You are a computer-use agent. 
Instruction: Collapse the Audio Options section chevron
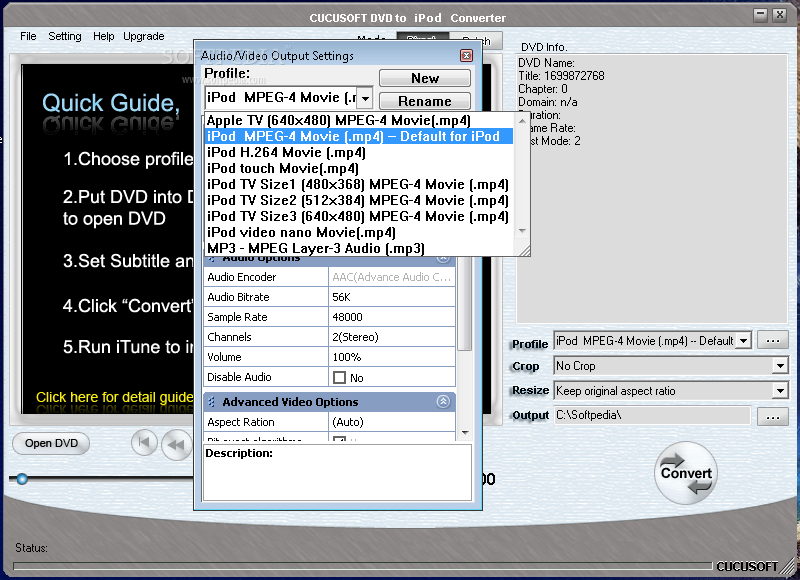point(443,259)
